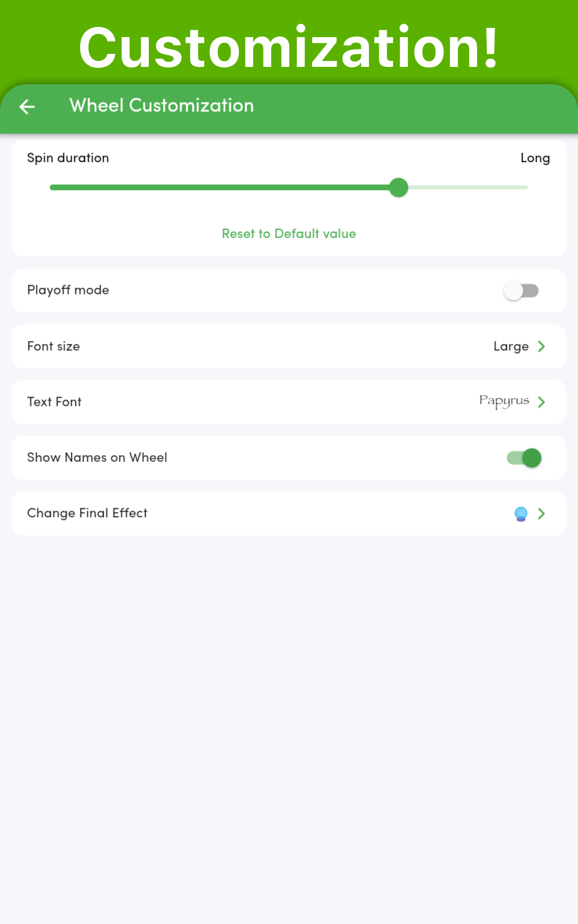The image size is (578, 924).
Task: Click the crystal ball final effect icon
Action: click(x=521, y=514)
